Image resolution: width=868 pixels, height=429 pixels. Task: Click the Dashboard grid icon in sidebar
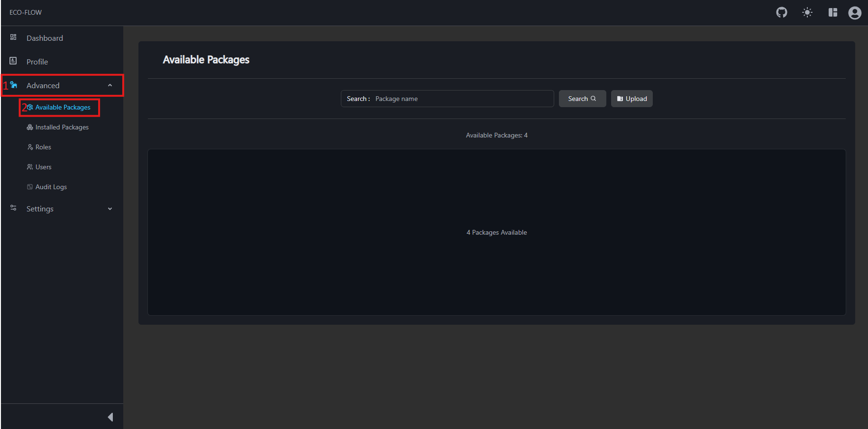pos(13,37)
